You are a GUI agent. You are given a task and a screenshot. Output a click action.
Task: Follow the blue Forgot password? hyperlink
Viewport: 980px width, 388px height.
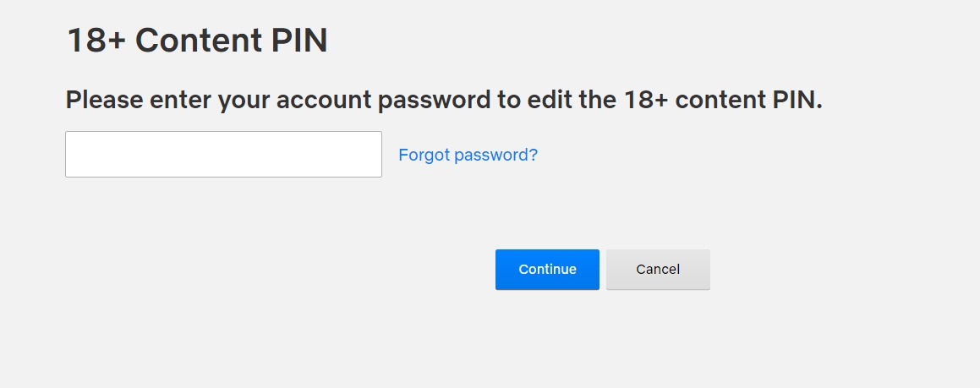[x=468, y=155]
